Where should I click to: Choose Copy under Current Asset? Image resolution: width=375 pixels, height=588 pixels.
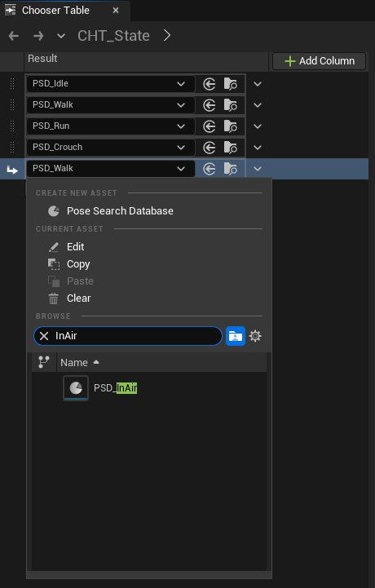coord(78,264)
